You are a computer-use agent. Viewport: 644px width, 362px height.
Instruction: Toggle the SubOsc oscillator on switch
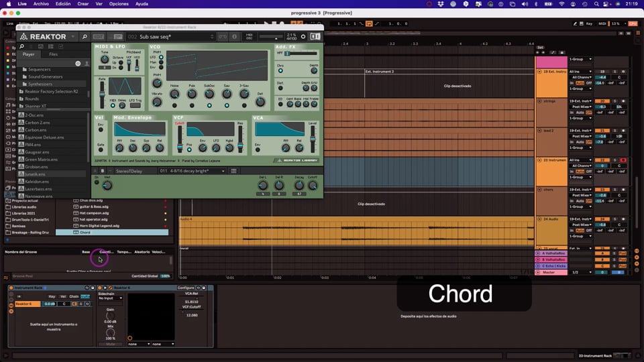[209, 105]
